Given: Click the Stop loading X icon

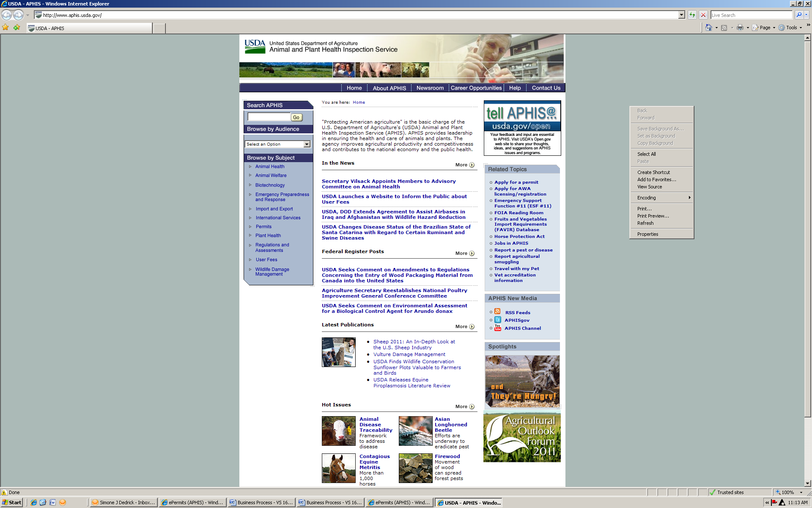Looking at the screenshot, I should [703, 15].
